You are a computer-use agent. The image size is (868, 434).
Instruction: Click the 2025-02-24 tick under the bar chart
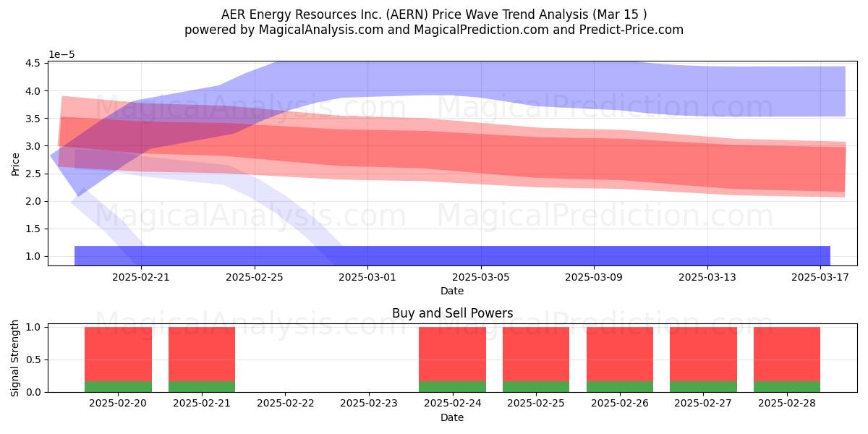453,404
